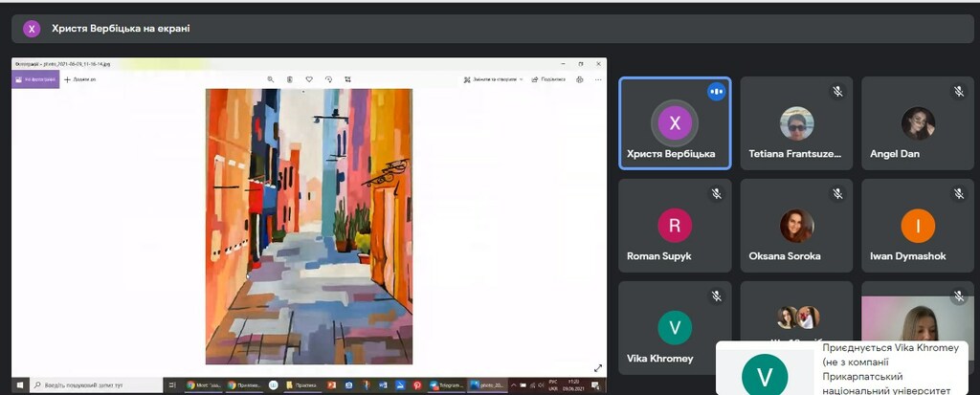Click muted mic icon on Roman Supyk tile
Image resolution: width=980 pixels, height=395 pixels.
pyautogui.click(x=716, y=194)
